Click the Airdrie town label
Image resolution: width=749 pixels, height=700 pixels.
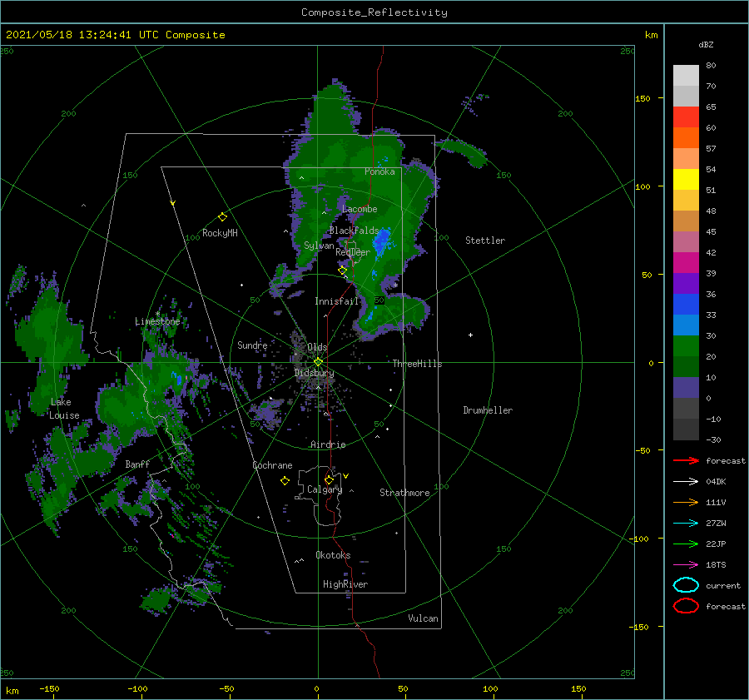(328, 444)
